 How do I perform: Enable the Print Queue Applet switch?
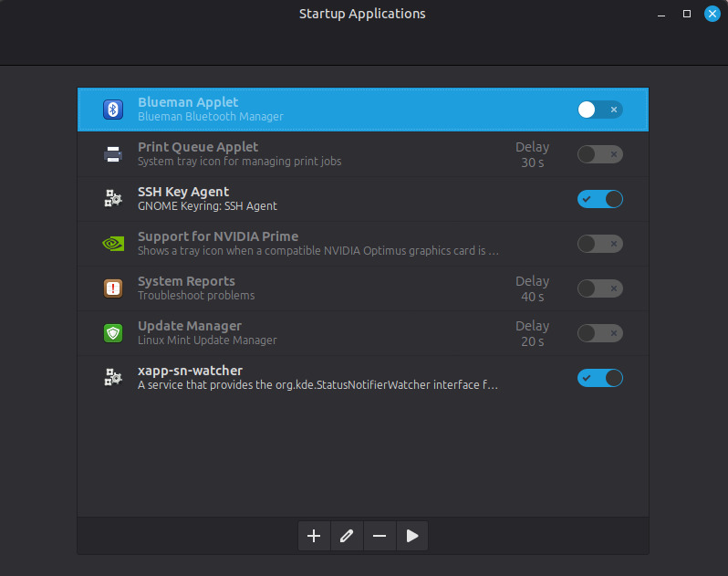[x=599, y=154]
